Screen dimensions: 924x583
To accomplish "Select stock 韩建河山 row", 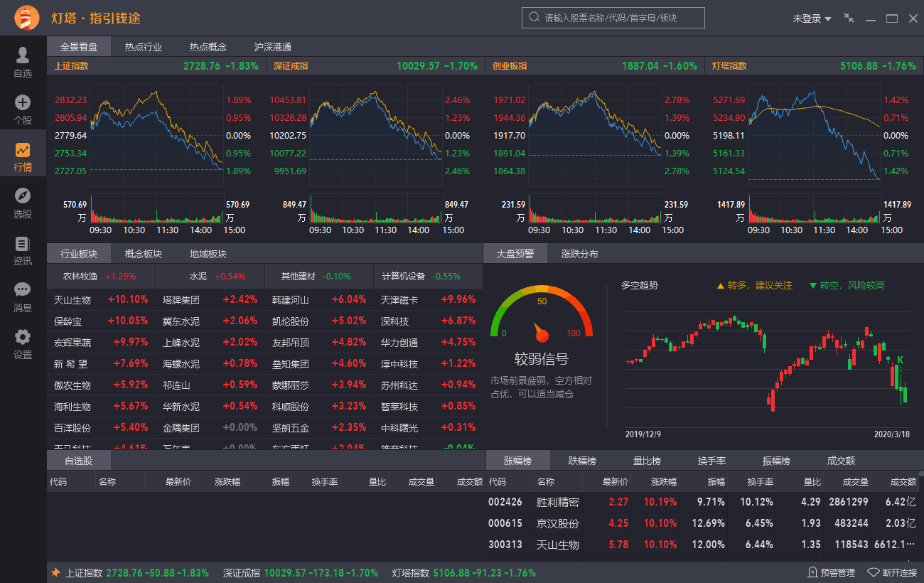I will click(x=318, y=300).
